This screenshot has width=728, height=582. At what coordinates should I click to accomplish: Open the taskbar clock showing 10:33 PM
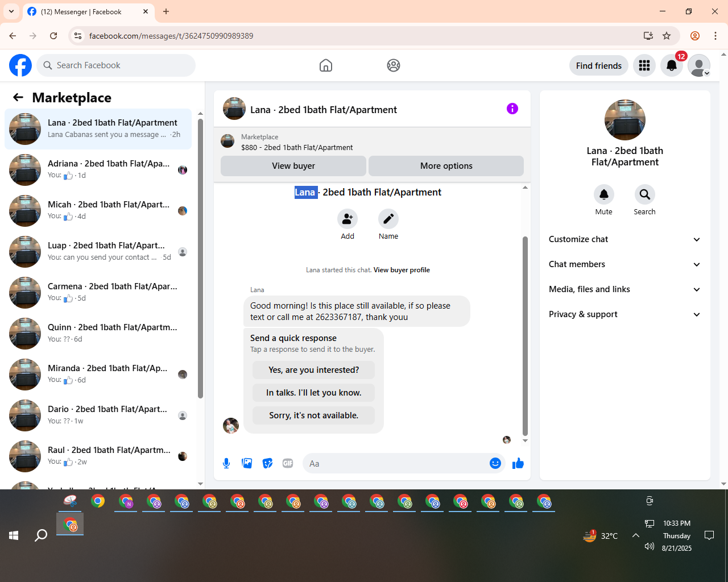coord(677,535)
